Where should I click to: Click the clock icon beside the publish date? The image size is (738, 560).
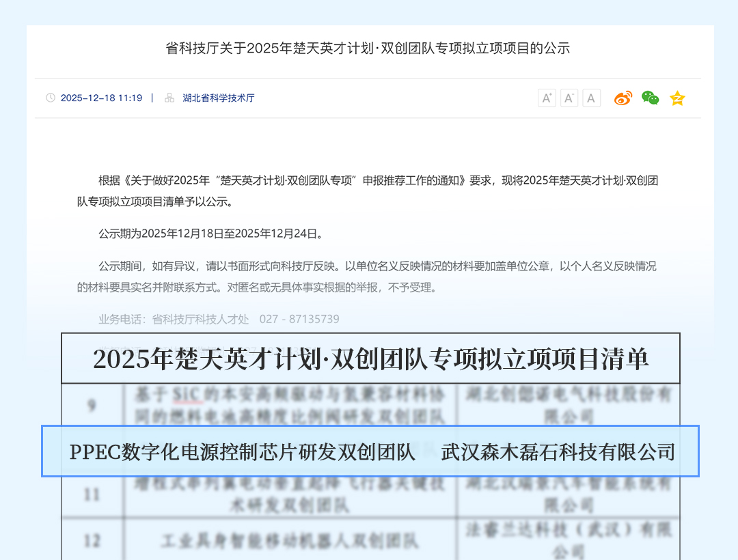pos(51,98)
